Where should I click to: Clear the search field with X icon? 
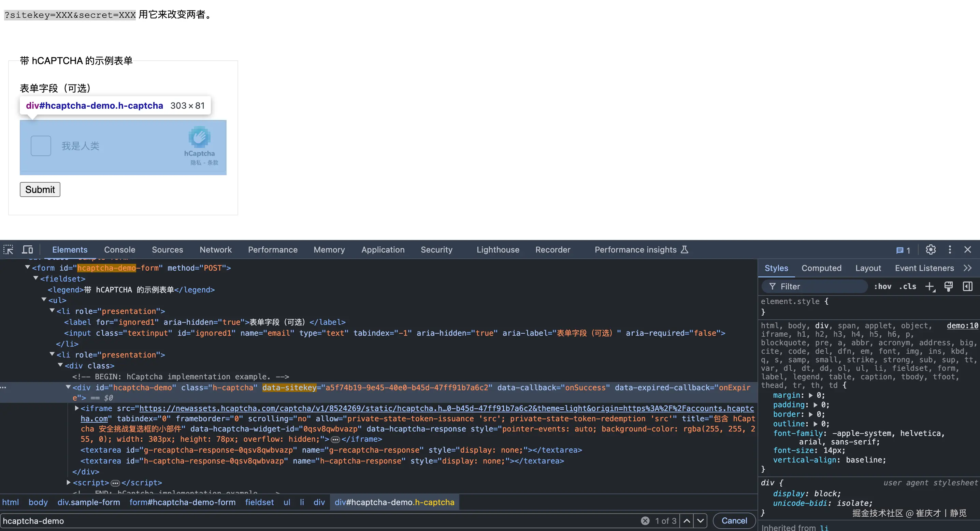645,521
